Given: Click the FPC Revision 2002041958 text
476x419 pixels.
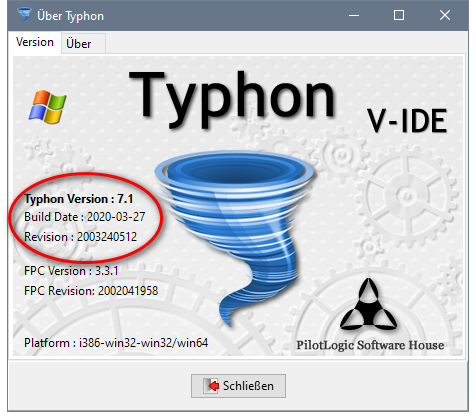Looking at the screenshot, I should pos(91,291).
